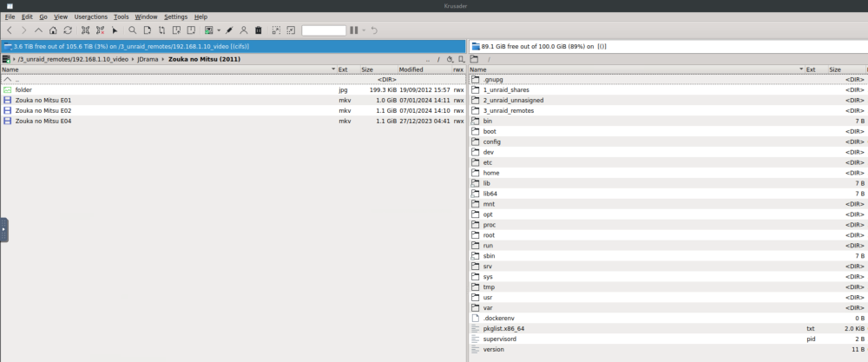Screen dimensions: 868x362
Task: Select the .dockerenv file
Action: pos(668,319)
